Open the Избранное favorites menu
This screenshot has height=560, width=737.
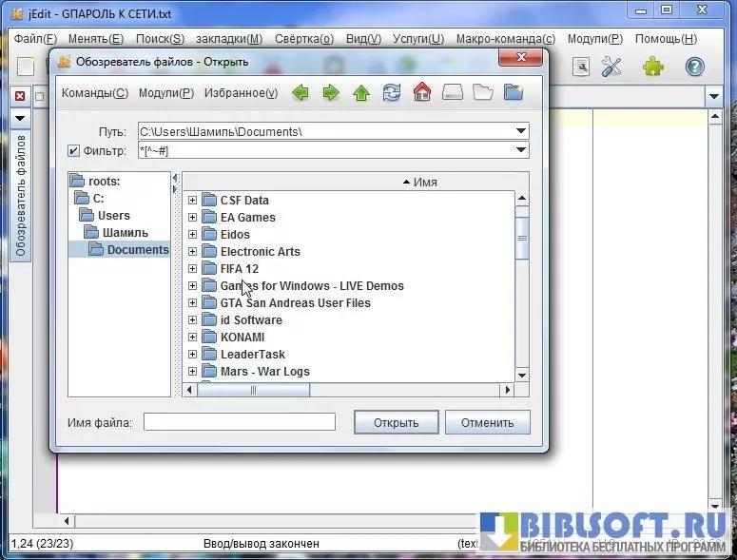pos(241,93)
